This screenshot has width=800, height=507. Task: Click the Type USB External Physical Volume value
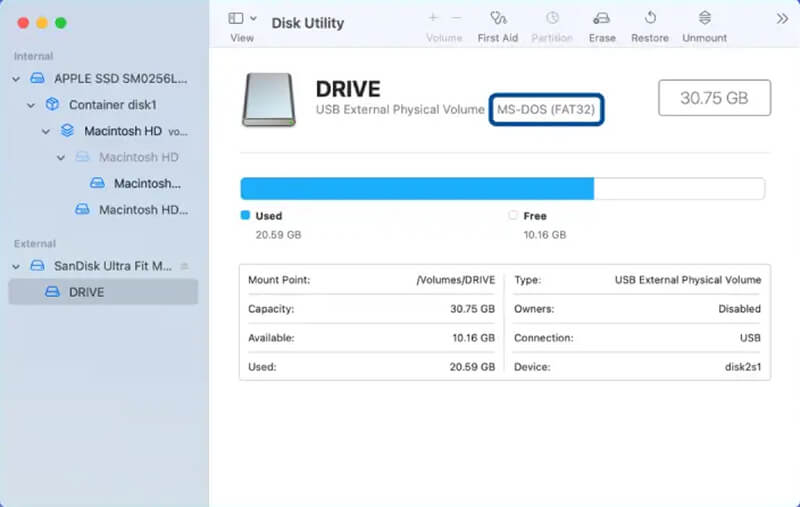pyautogui.click(x=688, y=280)
